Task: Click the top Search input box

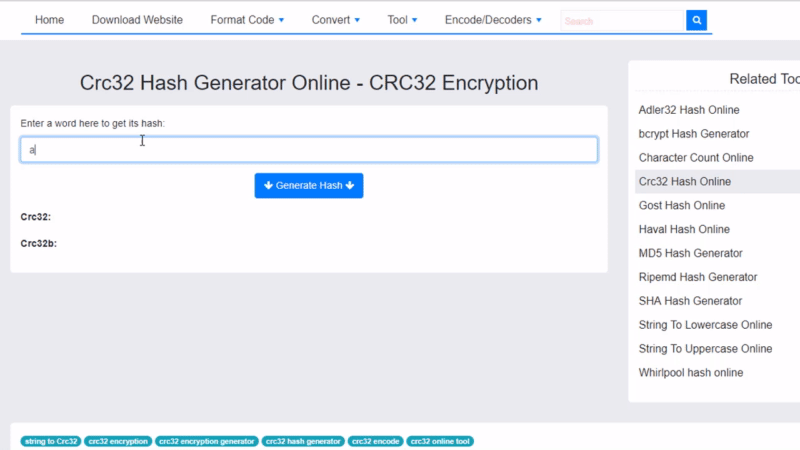Action: point(621,20)
